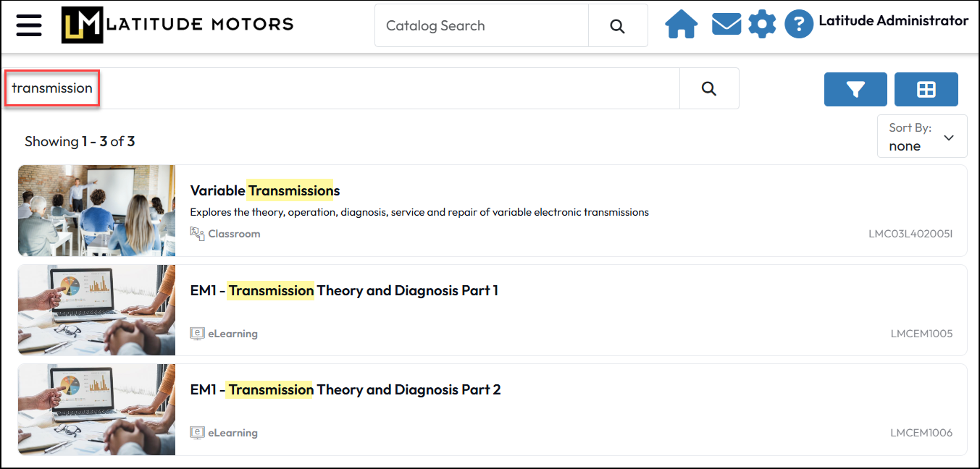
Task: Expand the Sort By dropdown
Action: 922,136
